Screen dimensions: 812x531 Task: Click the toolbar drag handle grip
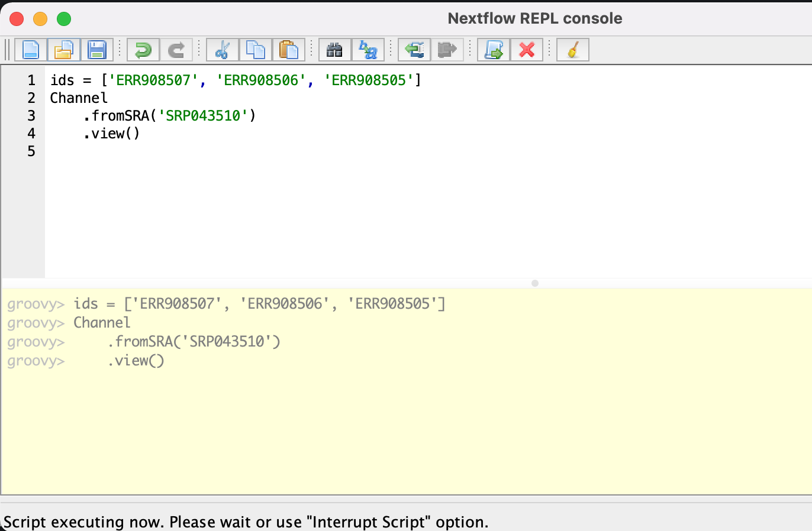click(x=8, y=50)
